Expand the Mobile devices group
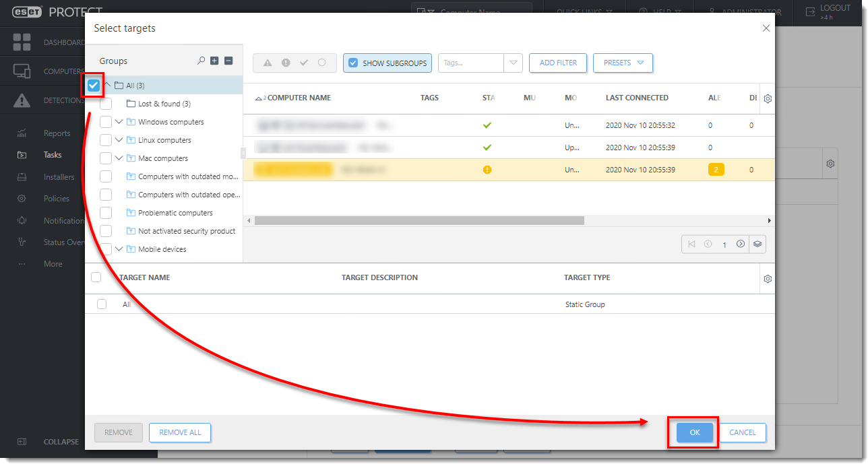The height and width of the screenshot is (464, 868). coord(119,249)
